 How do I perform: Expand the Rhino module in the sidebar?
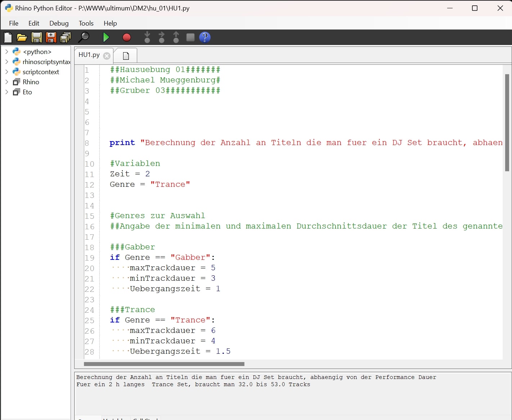[x=6, y=82]
